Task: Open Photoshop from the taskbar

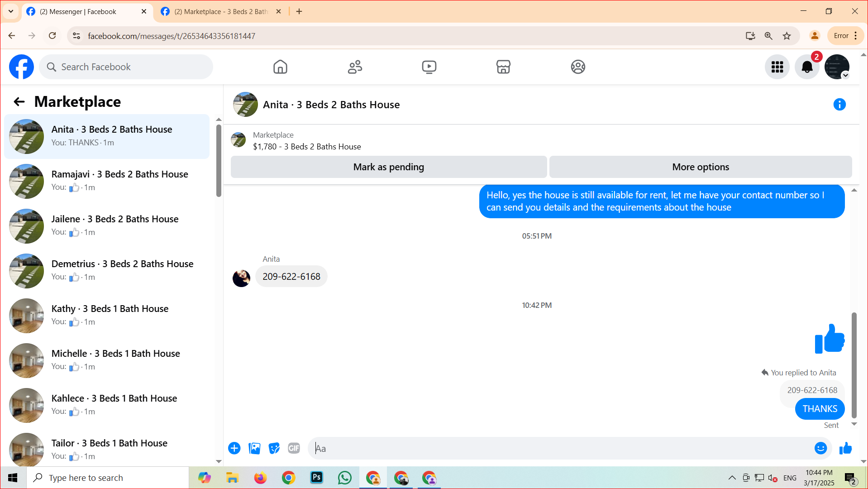Action: tap(317, 478)
